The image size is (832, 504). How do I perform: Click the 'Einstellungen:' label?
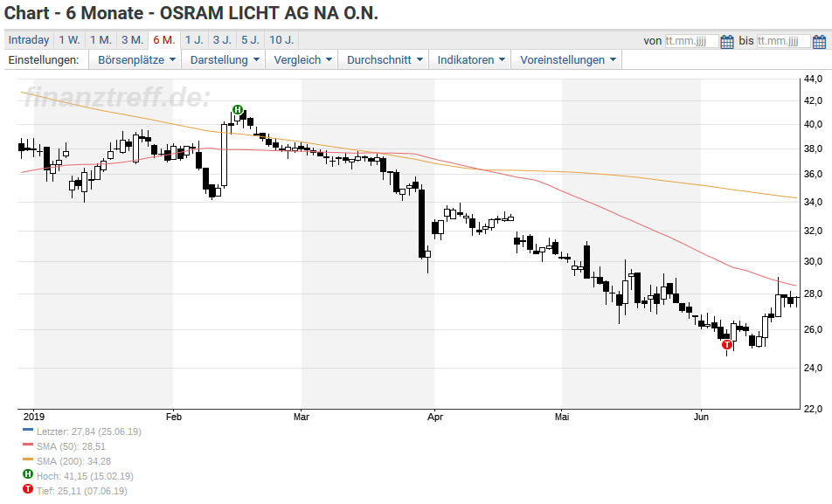44,60
